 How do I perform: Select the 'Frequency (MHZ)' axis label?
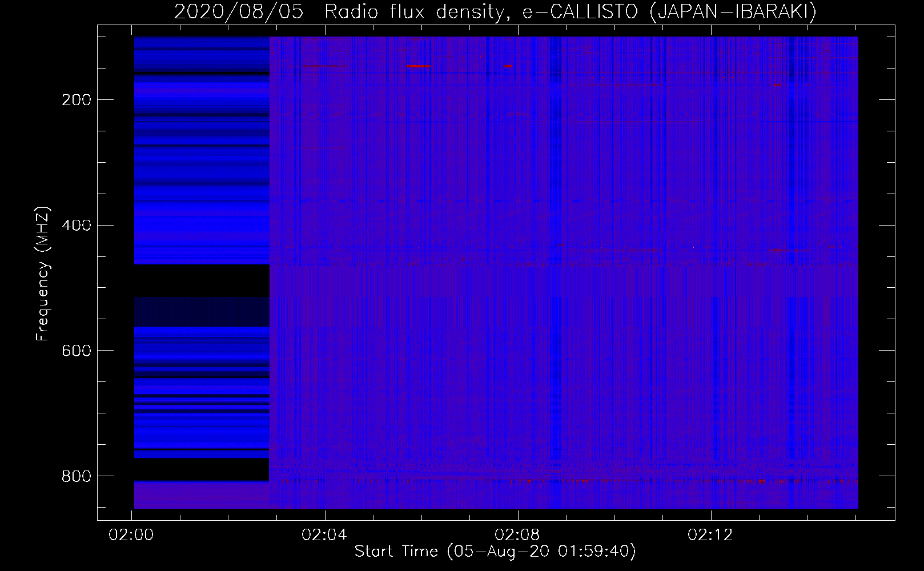pyautogui.click(x=43, y=274)
